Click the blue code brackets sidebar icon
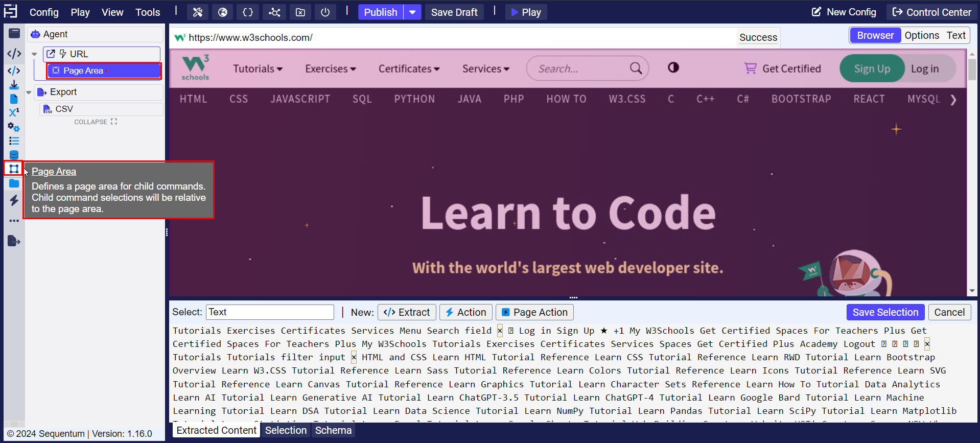This screenshot has height=443, width=980. [14, 71]
